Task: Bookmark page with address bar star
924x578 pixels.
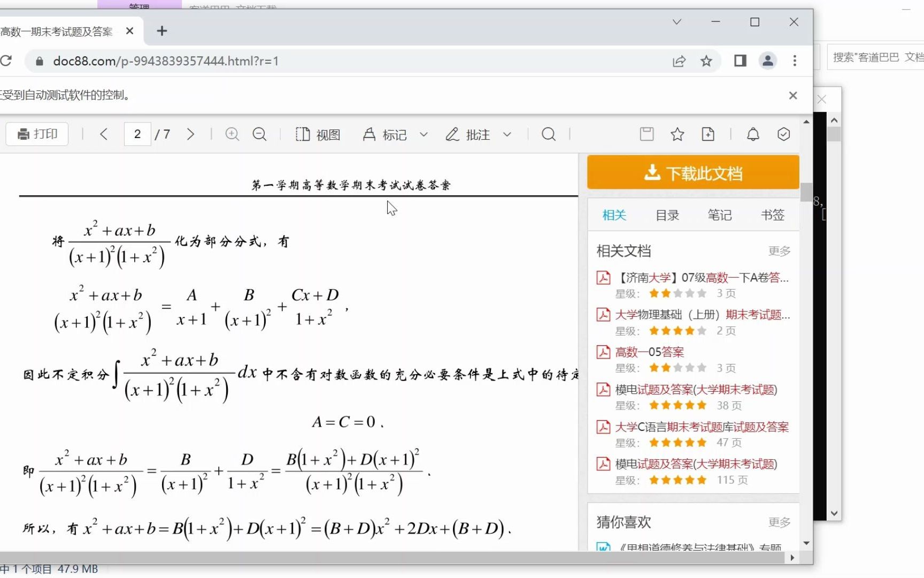Action: [x=706, y=61]
